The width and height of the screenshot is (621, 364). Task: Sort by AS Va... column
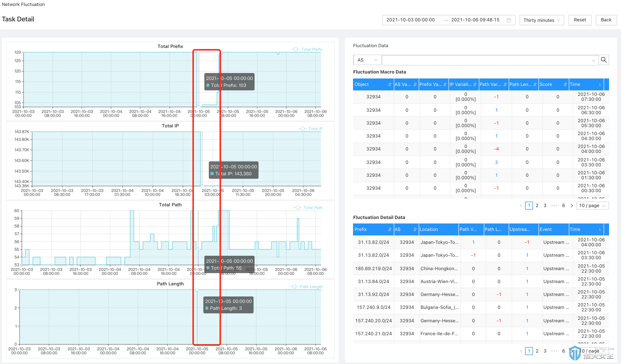click(415, 84)
